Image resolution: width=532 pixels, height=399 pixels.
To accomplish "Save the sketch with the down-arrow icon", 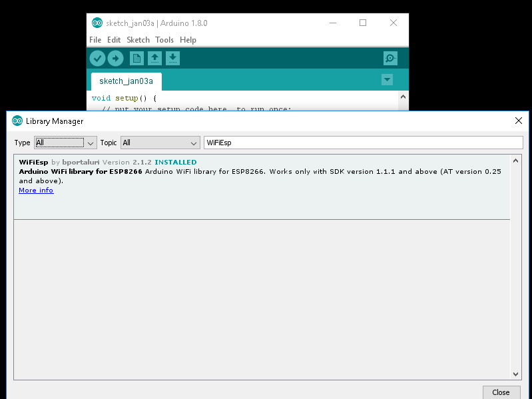I will [x=172, y=59].
